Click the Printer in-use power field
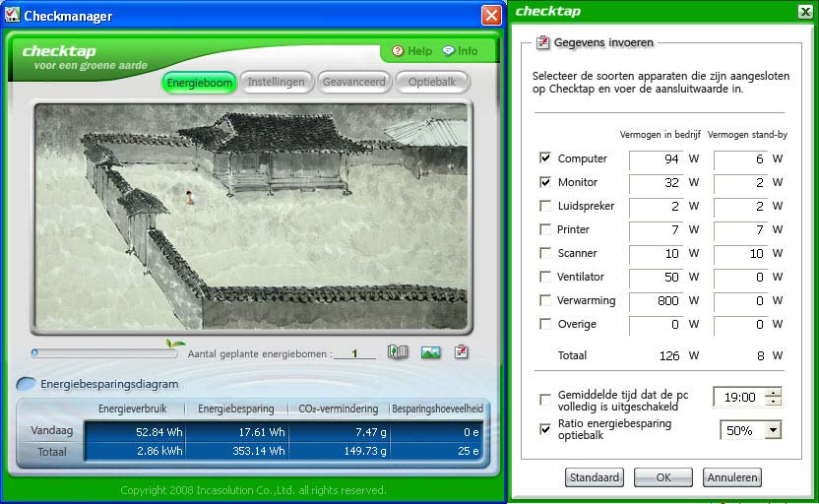 (x=656, y=229)
